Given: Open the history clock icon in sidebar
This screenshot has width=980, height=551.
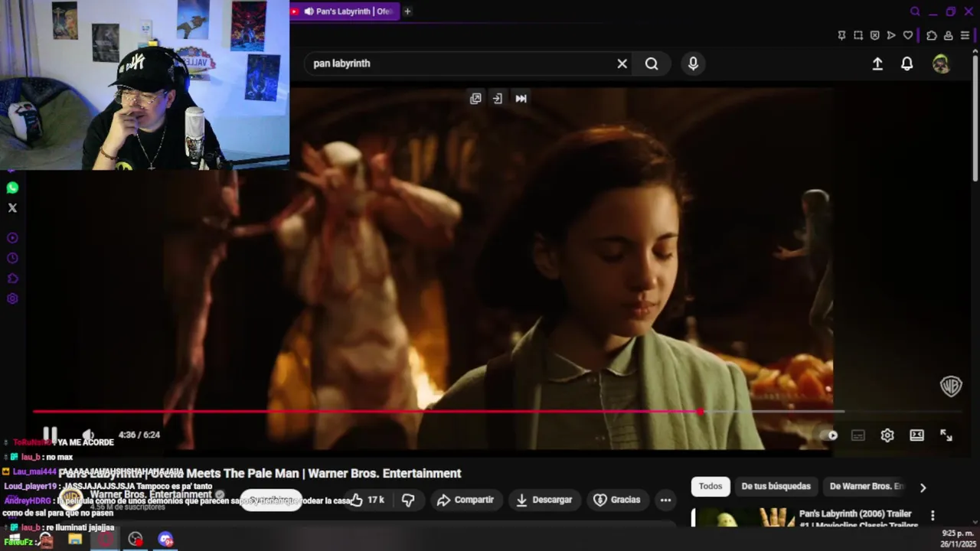Looking at the screenshot, I should pyautogui.click(x=12, y=258).
